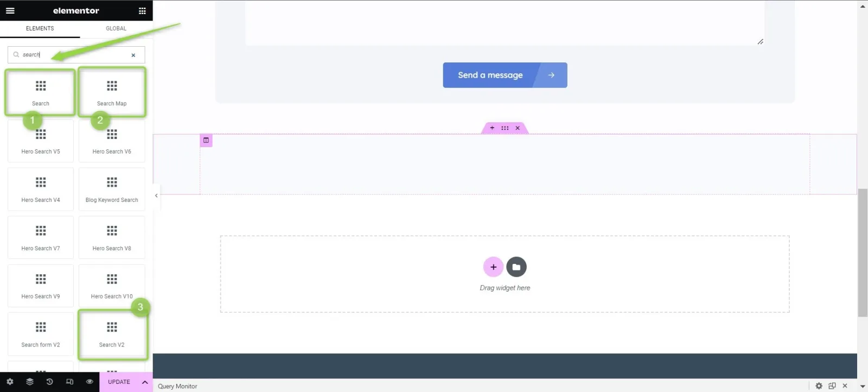Click the page vertical scrollbar
The width and height of the screenshot is (868, 392).
(x=863, y=252)
